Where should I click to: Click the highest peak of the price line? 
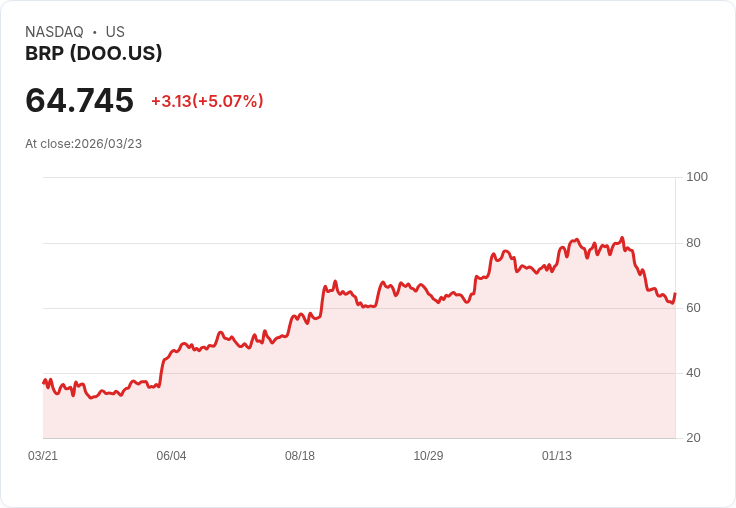click(x=622, y=238)
